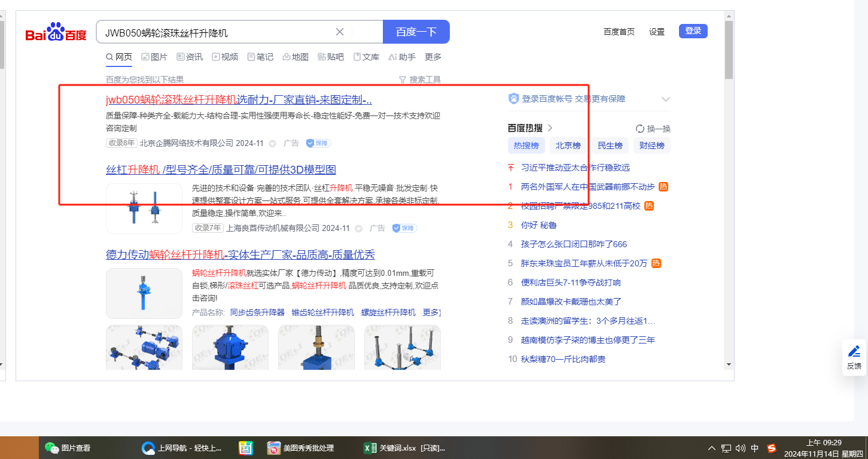Expand the 百度热搜 chevron
This screenshot has width=868, height=459.
pyautogui.click(x=550, y=128)
